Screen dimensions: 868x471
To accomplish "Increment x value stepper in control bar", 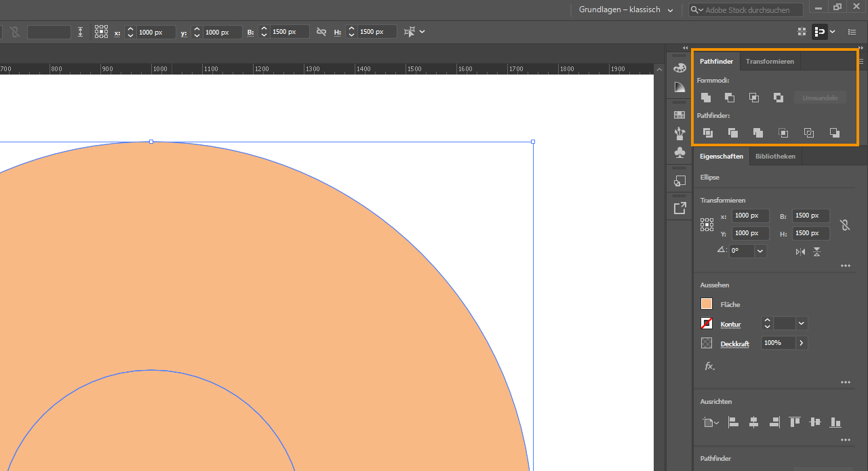I will (130, 29).
